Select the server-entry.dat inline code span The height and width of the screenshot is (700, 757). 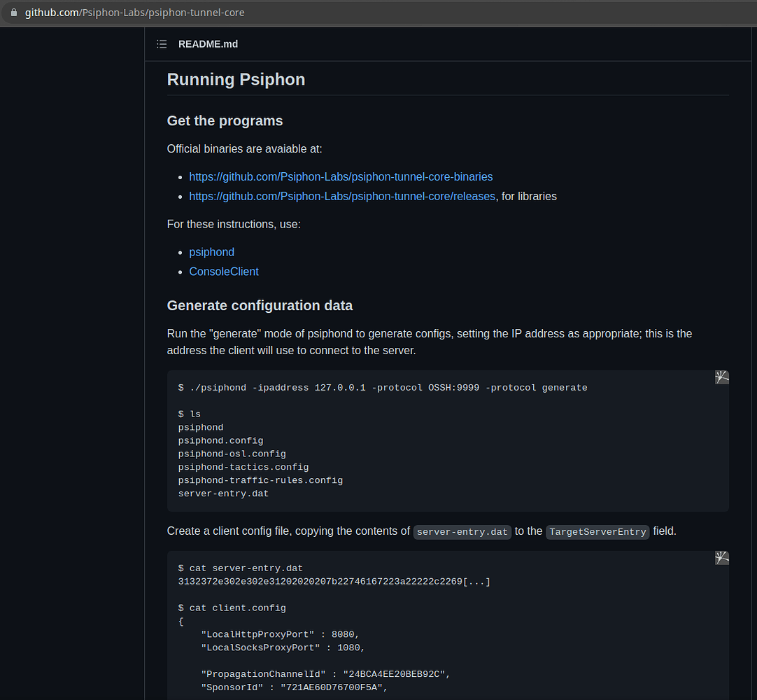coord(462,531)
